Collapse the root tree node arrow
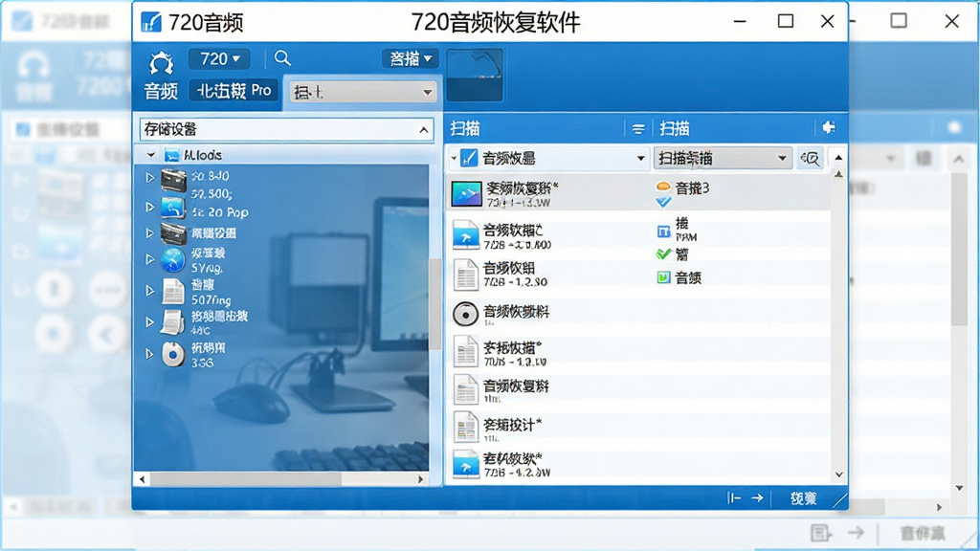Image resolution: width=980 pixels, height=551 pixels. click(150, 154)
